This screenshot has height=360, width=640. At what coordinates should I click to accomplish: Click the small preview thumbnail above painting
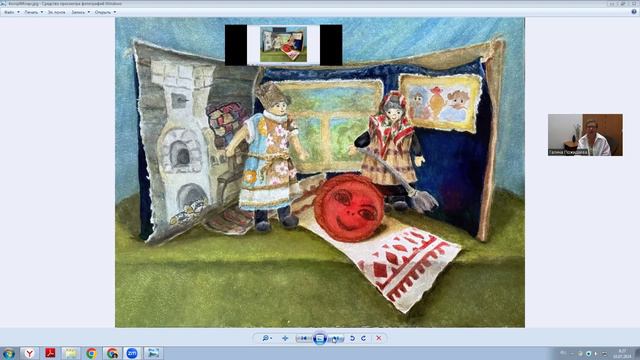coord(283,45)
